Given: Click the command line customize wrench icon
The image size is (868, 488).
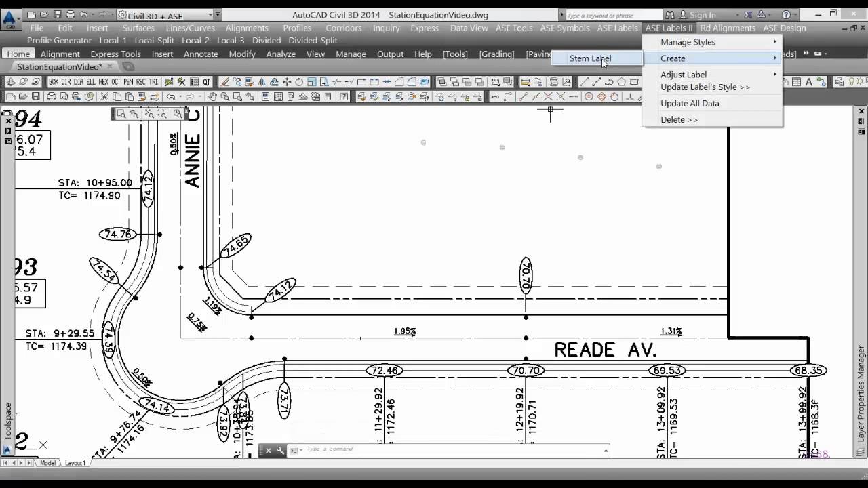Looking at the screenshot, I should (280, 450).
